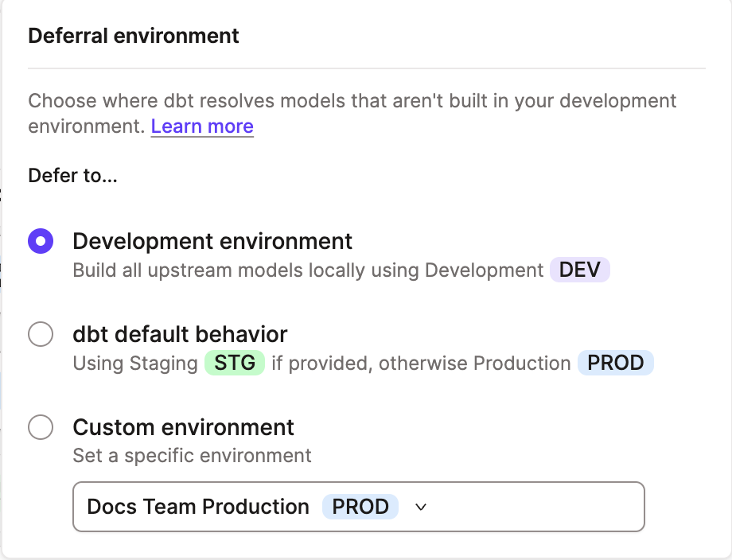The image size is (732, 560).
Task: Click the 'Custom environment' option label
Action: point(183,427)
